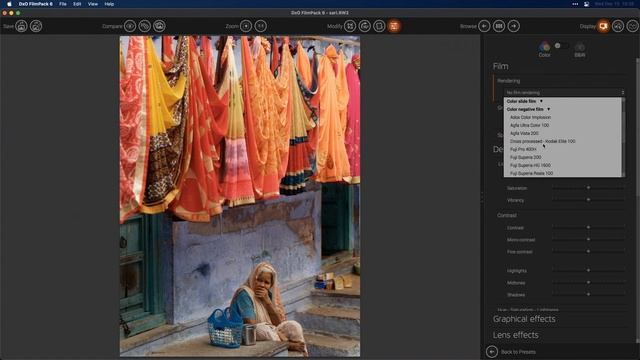
Task: Click the middle Compare icon
Action: (144, 26)
